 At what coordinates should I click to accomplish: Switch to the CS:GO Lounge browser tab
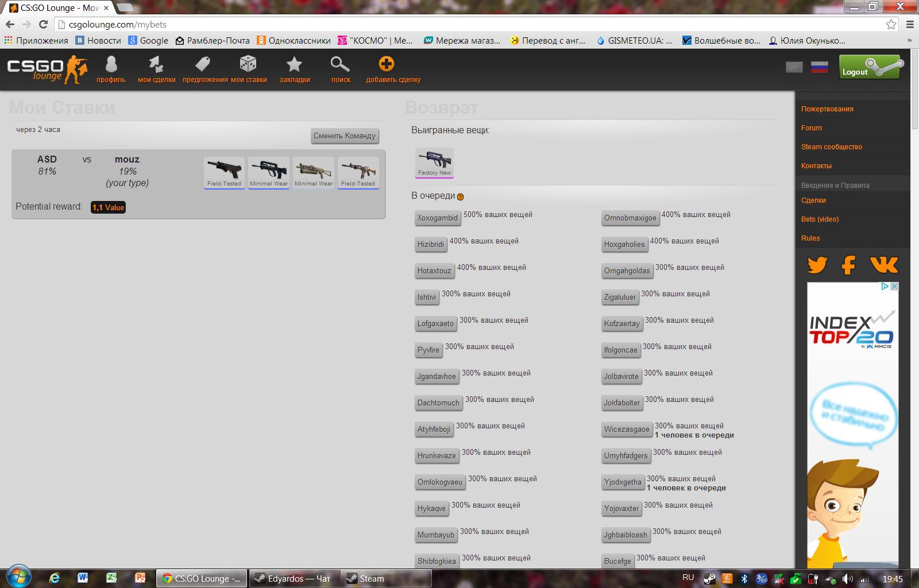click(60, 8)
